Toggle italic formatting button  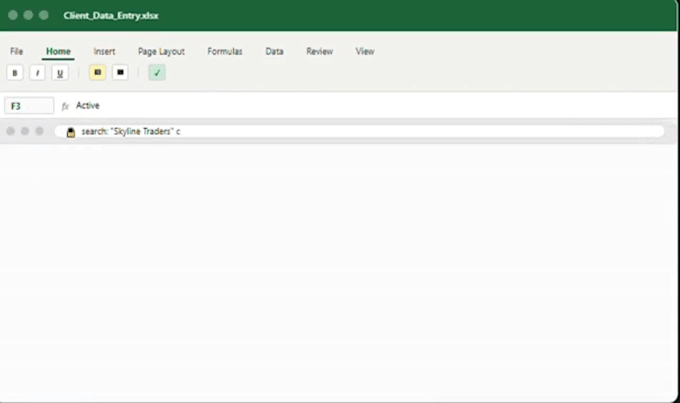point(37,73)
